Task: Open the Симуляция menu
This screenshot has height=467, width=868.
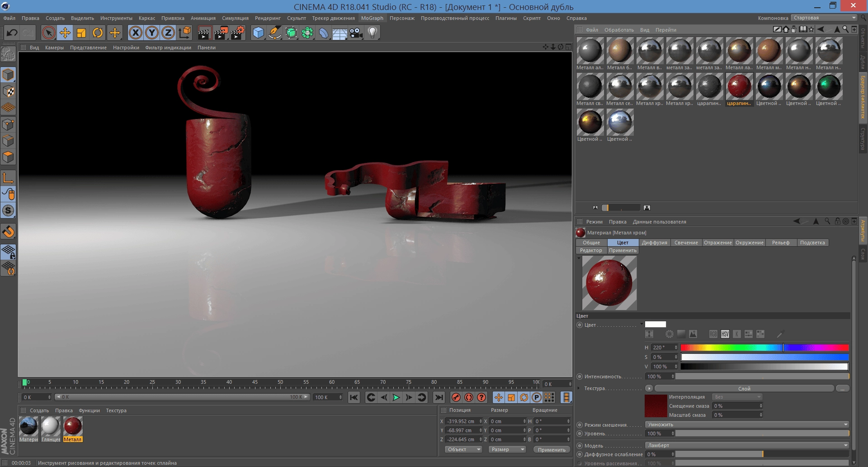Action: point(235,18)
